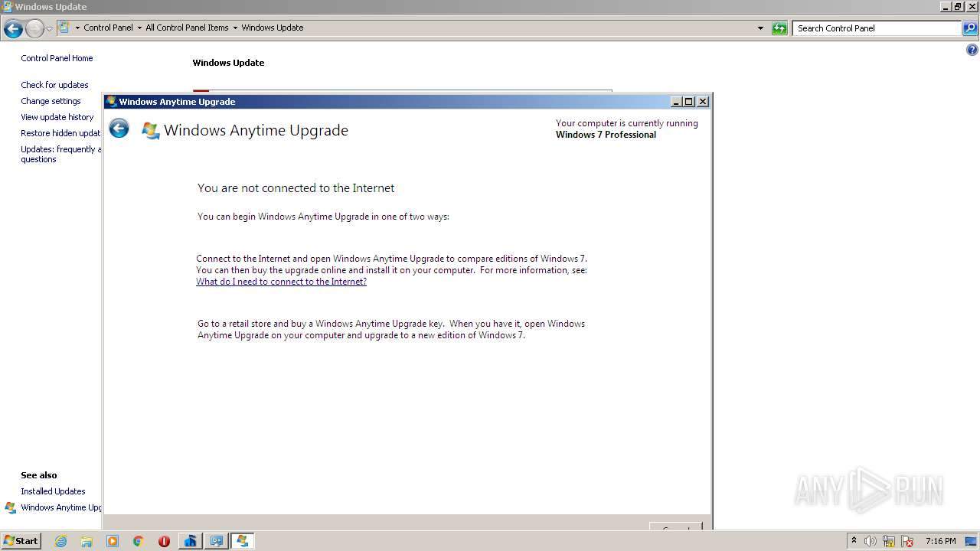Screen dimensions: 980x551
Task: Open Control Panel Home link
Action: pos(57,58)
